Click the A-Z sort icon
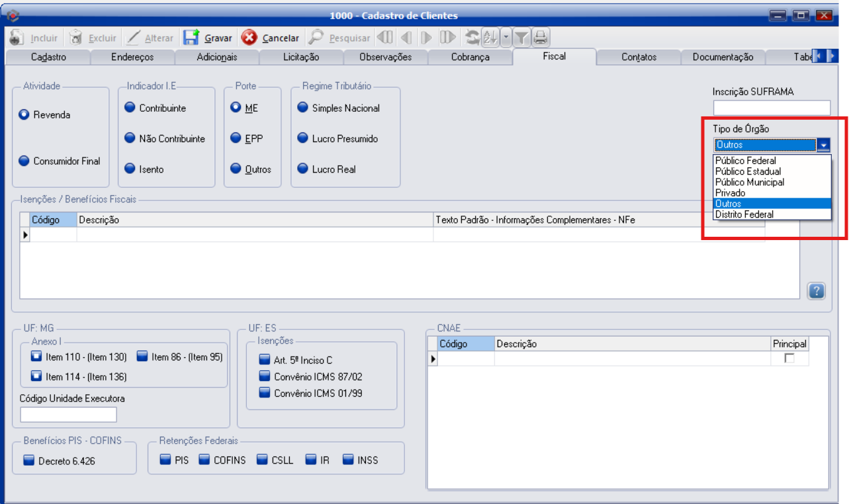This screenshot has width=849, height=504. point(490,38)
